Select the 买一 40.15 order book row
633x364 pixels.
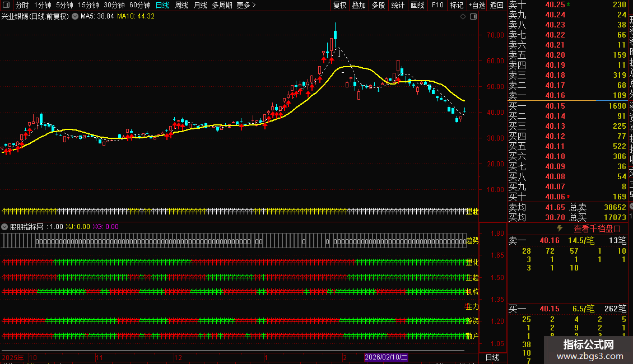click(x=567, y=106)
